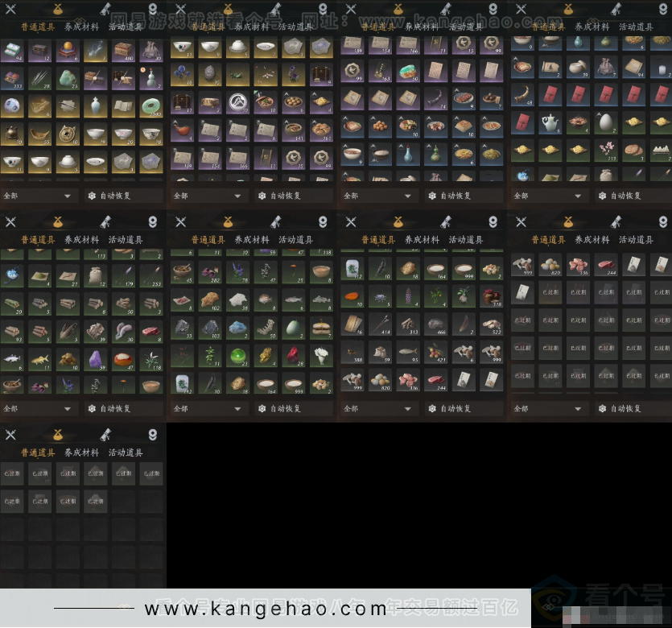
Task: Open 自动恢复 settings in dark horn panel
Action: (464, 196)
